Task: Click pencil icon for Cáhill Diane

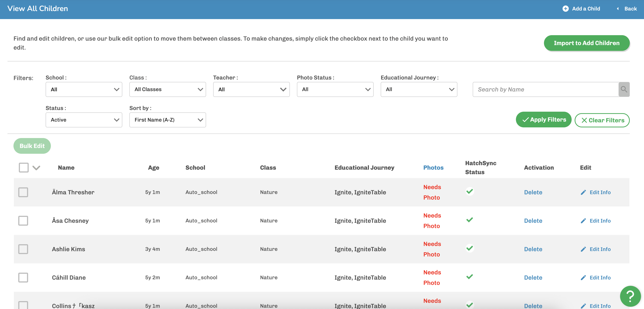Action: coord(583,278)
